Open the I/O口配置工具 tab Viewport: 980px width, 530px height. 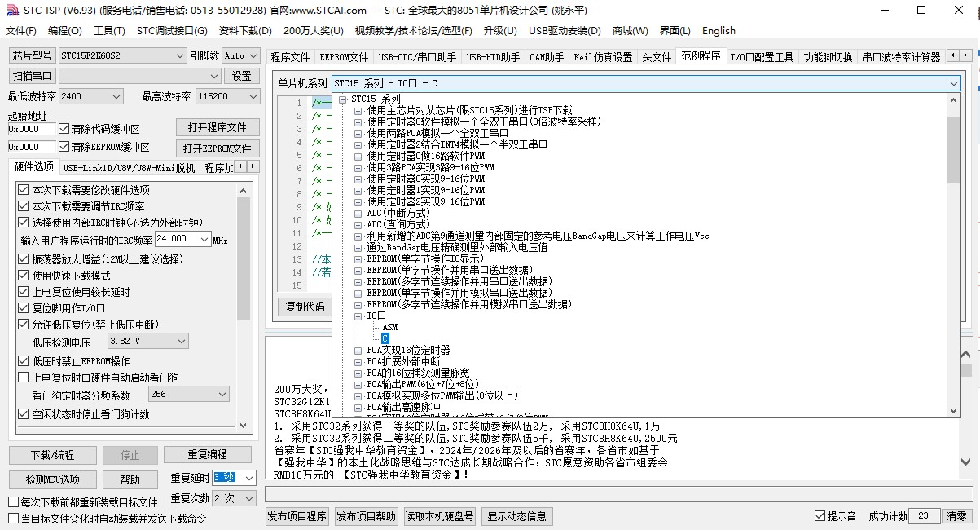tap(762, 57)
